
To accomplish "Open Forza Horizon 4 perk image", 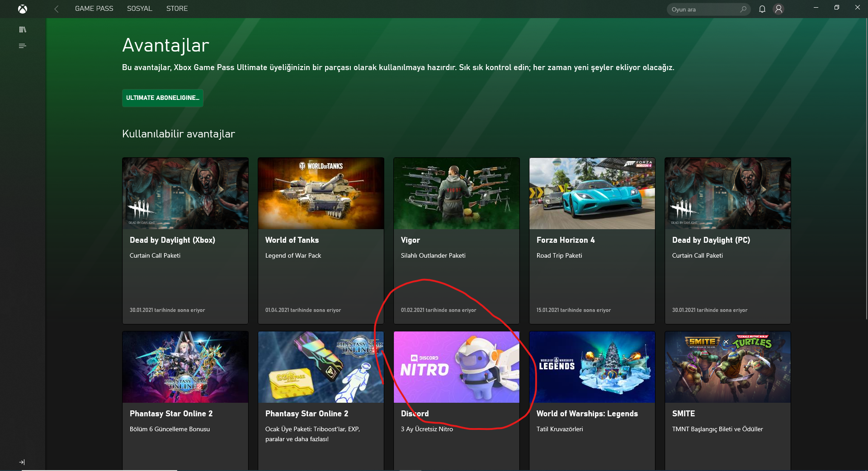I will (592, 193).
